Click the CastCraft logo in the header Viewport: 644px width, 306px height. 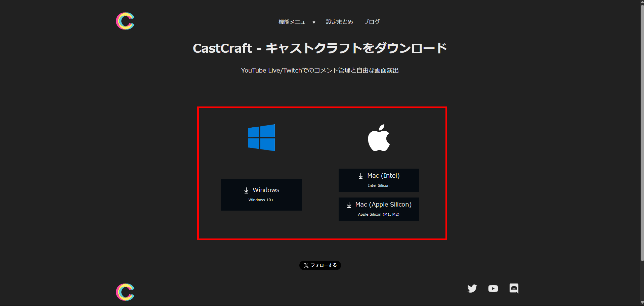click(x=125, y=21)
